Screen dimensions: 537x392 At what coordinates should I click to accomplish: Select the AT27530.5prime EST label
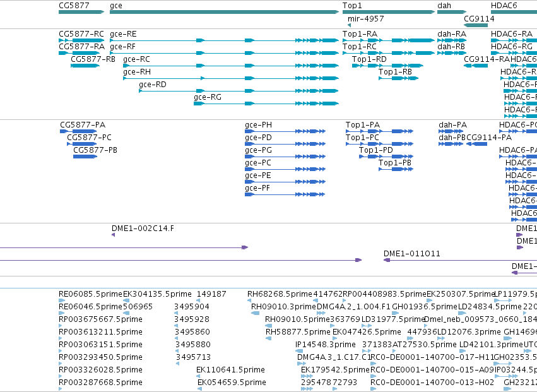(424, 345)
